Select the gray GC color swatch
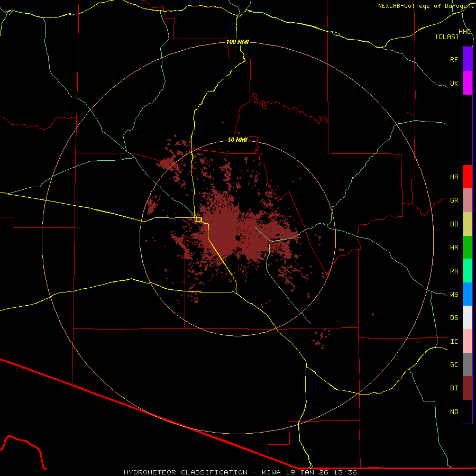This screenshot has height=476, width=476. [x=467, y=364]
